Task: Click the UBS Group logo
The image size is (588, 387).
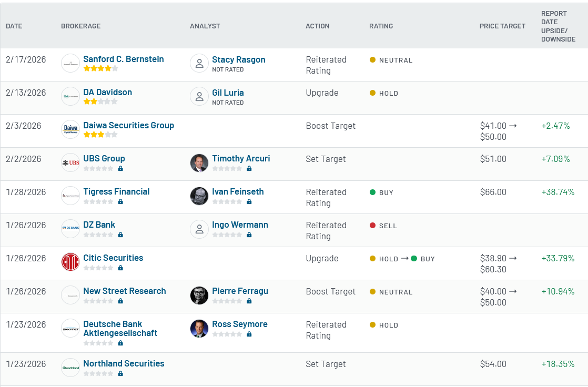Action: pyautogui.click(x=70, y=162)
